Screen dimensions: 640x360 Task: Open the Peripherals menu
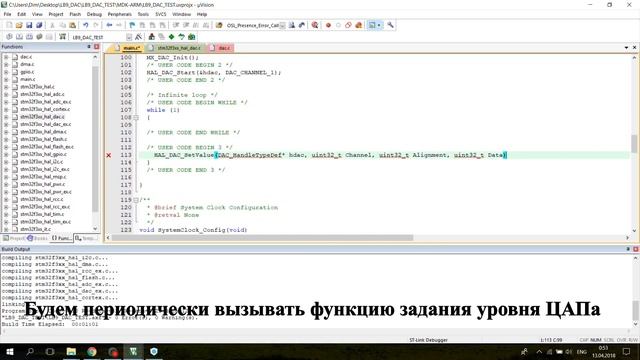(x=120, y=14)
